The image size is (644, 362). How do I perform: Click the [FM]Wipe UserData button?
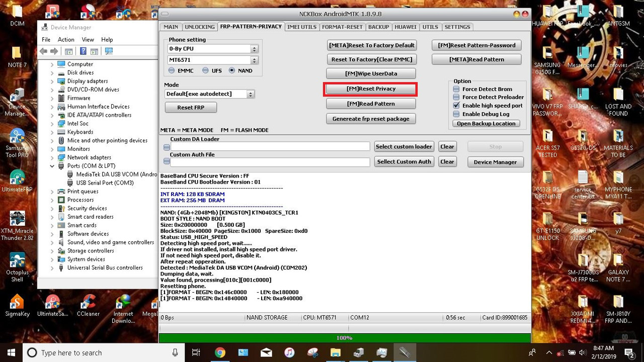coord(371,74)
